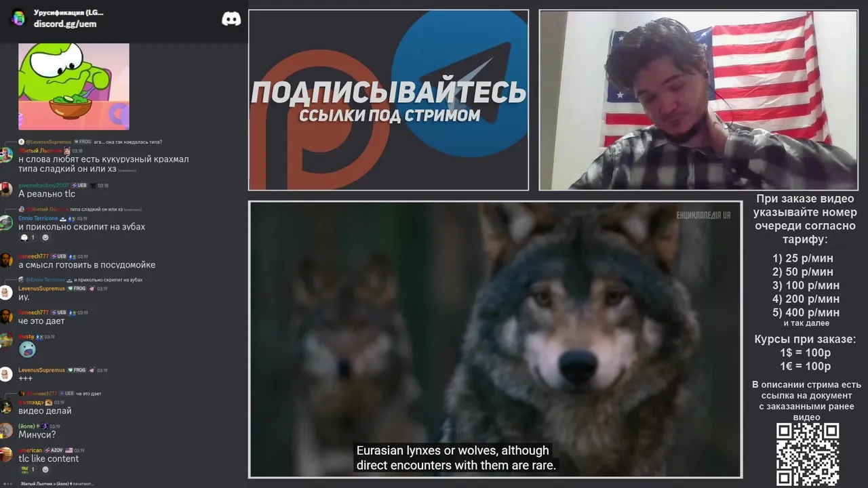The height and width of the screenshot is (488, 868).
Task: Click the US flag badge beside american
Action: point(69,451)
